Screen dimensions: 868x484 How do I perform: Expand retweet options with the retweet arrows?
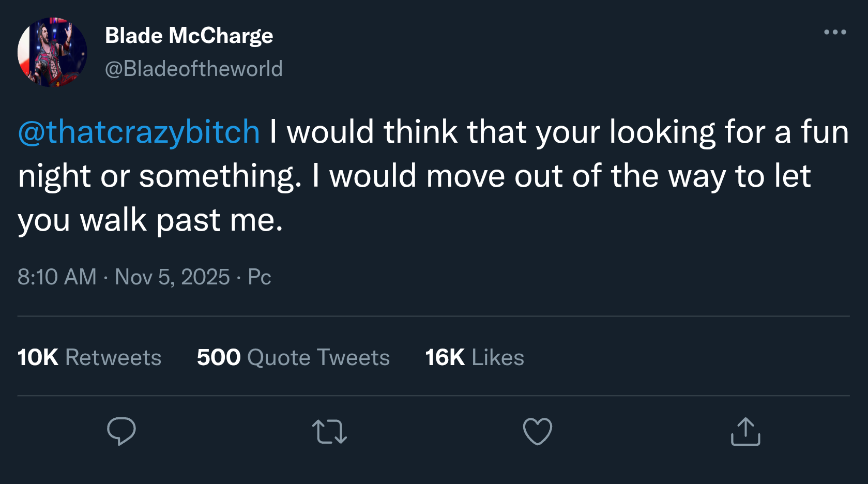point(329,432)
